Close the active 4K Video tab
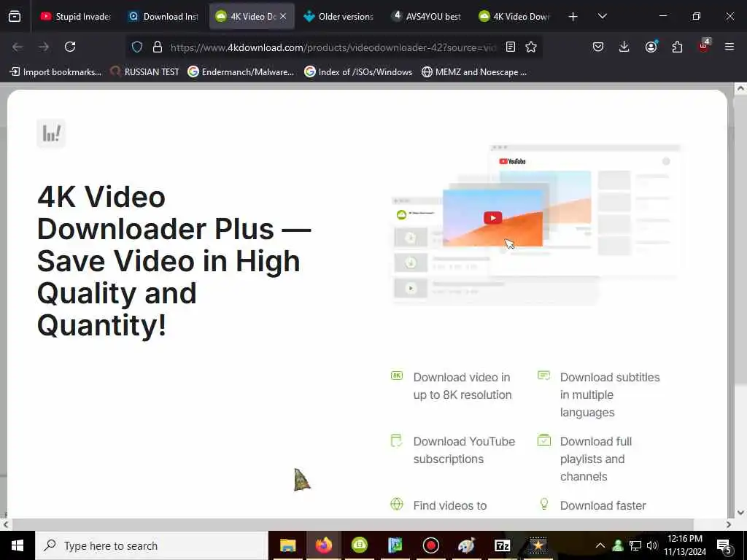747x560 pixels. (283, 17)
